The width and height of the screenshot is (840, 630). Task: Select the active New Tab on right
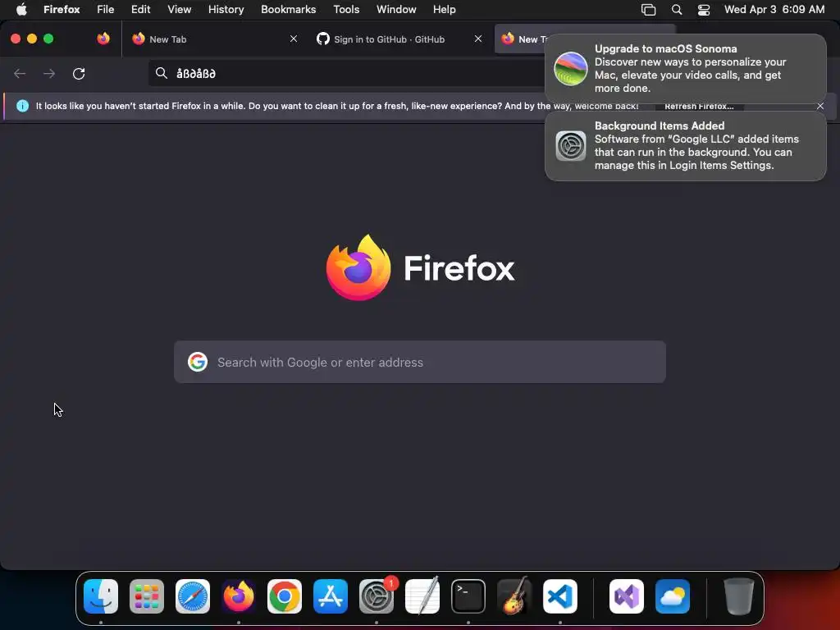519,39
